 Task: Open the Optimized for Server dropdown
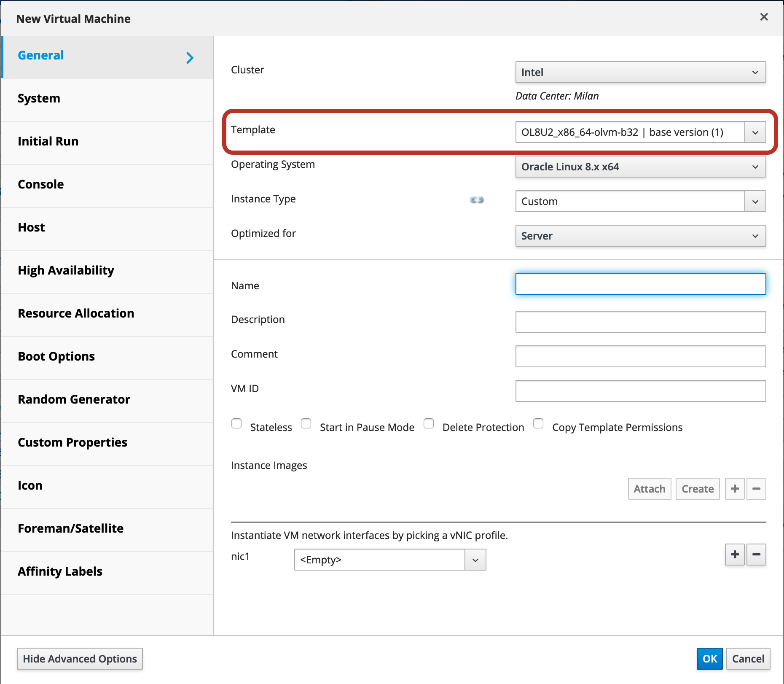pyautogui.click(x=640, y=236)
